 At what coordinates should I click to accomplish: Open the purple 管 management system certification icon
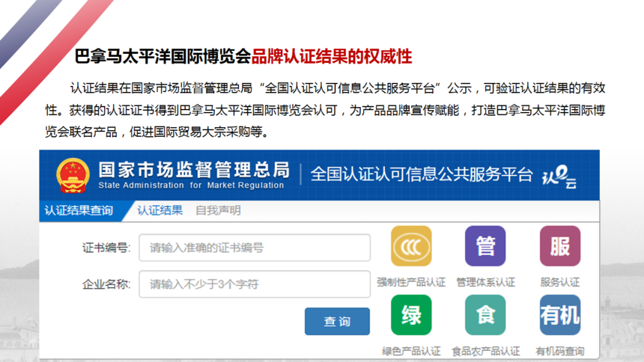485,246
